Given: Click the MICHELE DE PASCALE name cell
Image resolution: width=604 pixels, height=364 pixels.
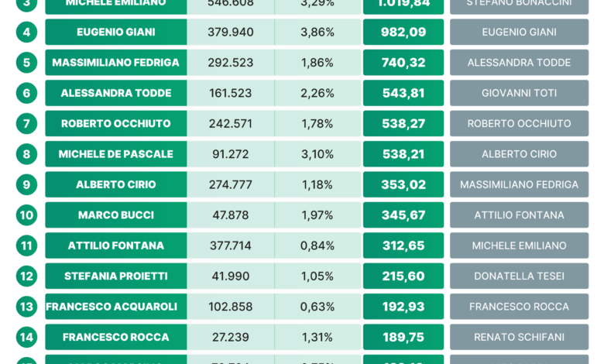Looking at the screenshot, I should click(116, 154).
